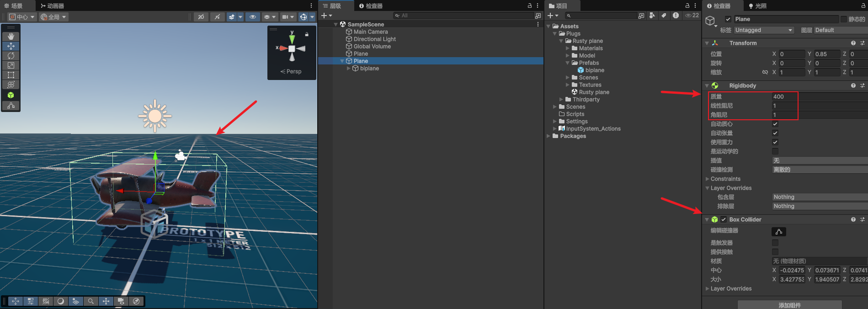Click the red X axis cone on gizmo
The height and width of the screenshot is (309, 868).
pyautogui.click(x=283, y=48)
